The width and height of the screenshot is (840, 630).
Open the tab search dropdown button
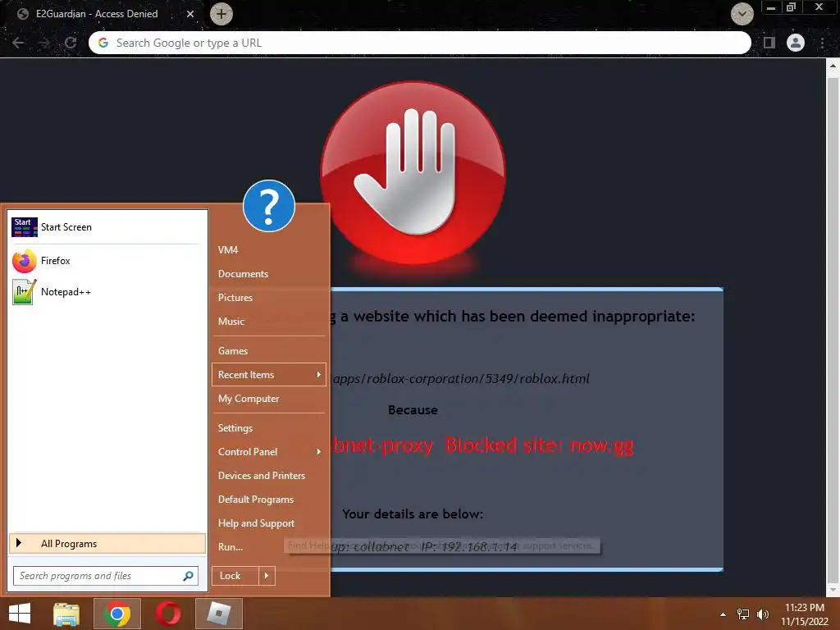click(742, 14)
